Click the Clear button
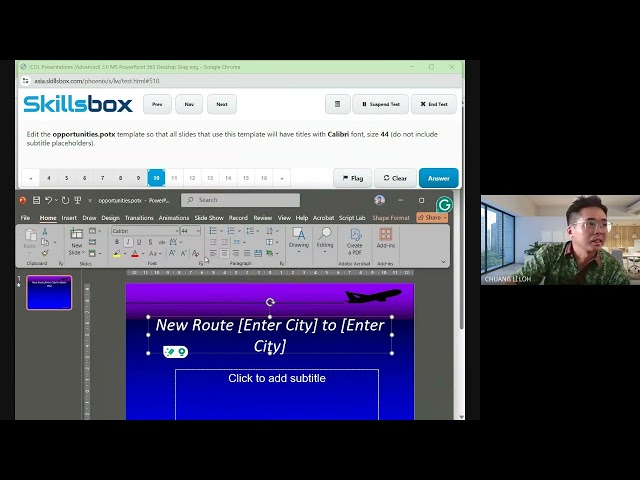640x480 pixels. point(395,178)
